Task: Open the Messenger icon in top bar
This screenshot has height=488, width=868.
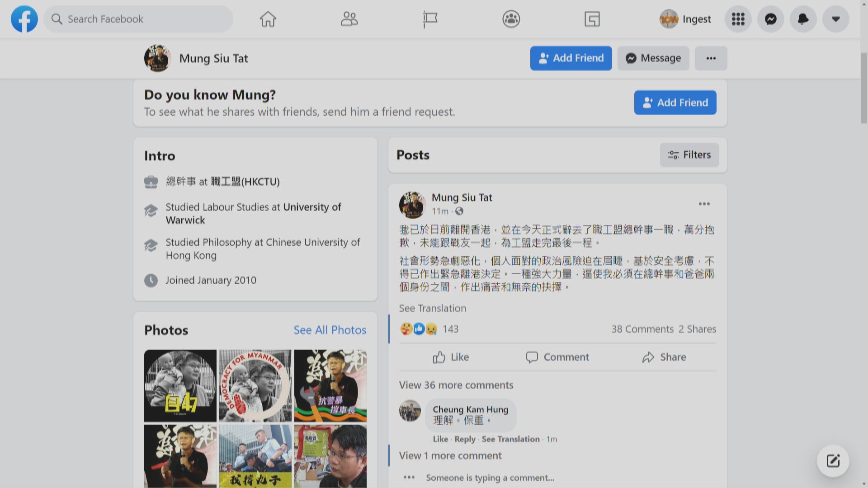Action: 770,19
